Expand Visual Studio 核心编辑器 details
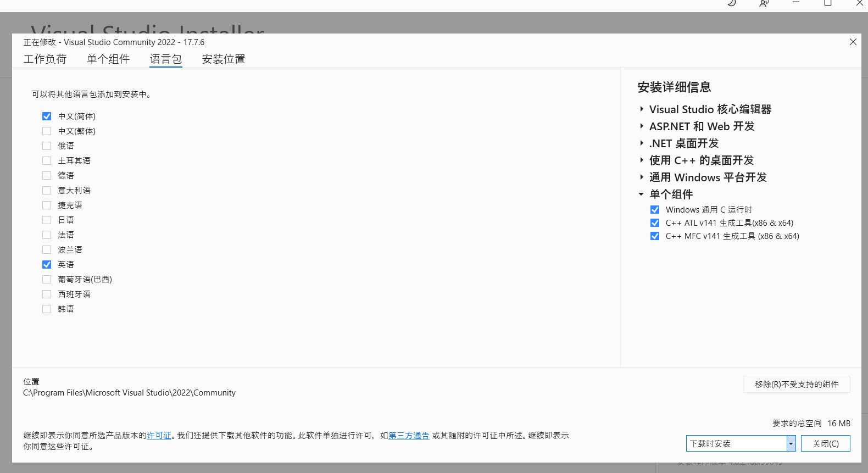868x473 pixels. [x=641, y=109]
